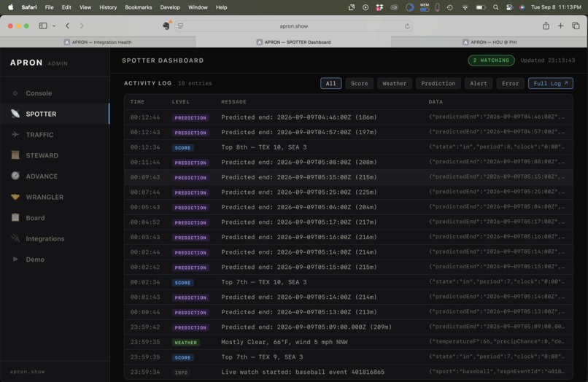Filter activity log by Score
Viewport: 588px width, 382px height.
(x=359, y=83)
